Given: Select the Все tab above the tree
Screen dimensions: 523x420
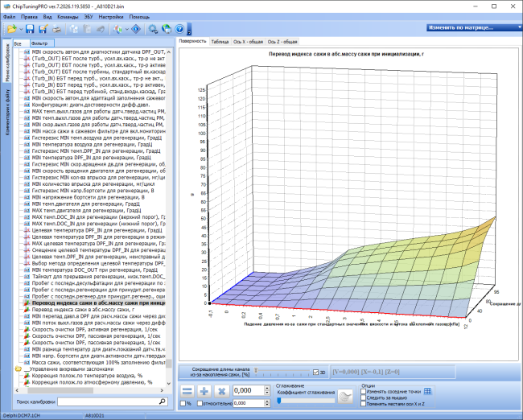Looking at the screenshot, I should [21, 43].
